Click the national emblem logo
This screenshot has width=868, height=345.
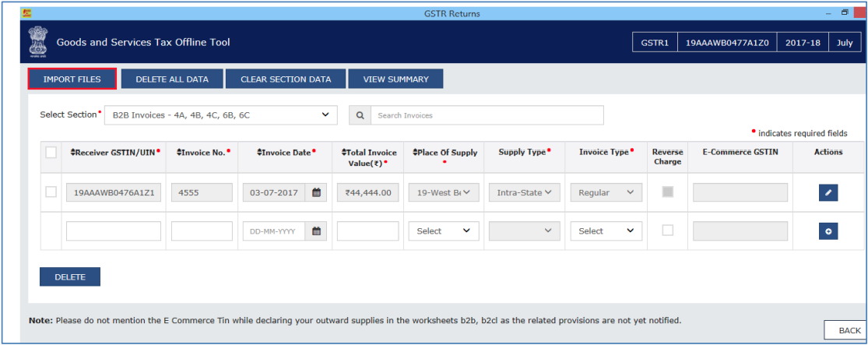point(37,43)
